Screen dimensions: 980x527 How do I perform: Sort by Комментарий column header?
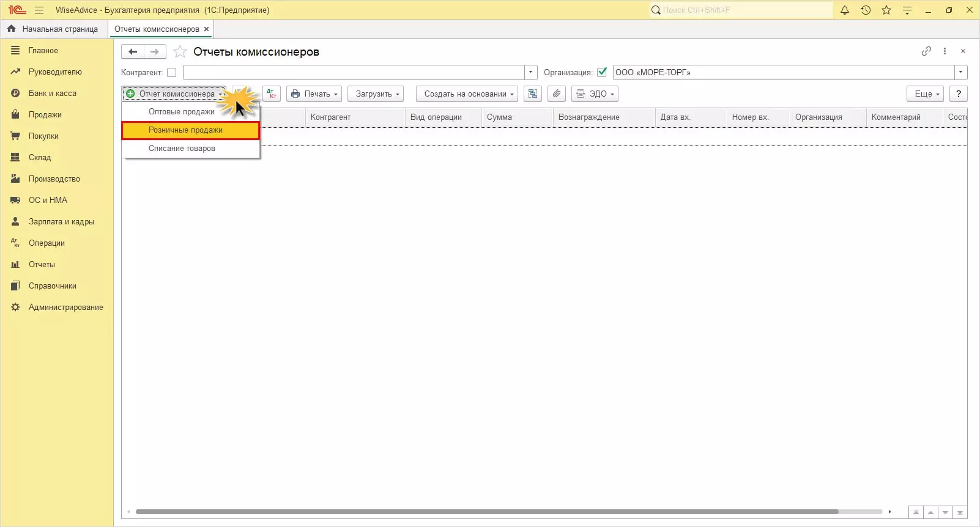905,117
